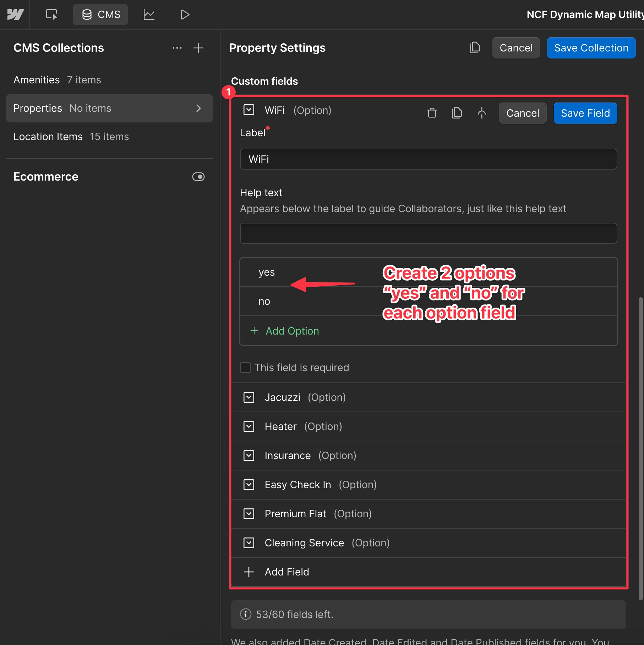Expand Properties collection chevron
Image resolution: width=644 pixels, height=645 pixels.
tap(198, 108)
